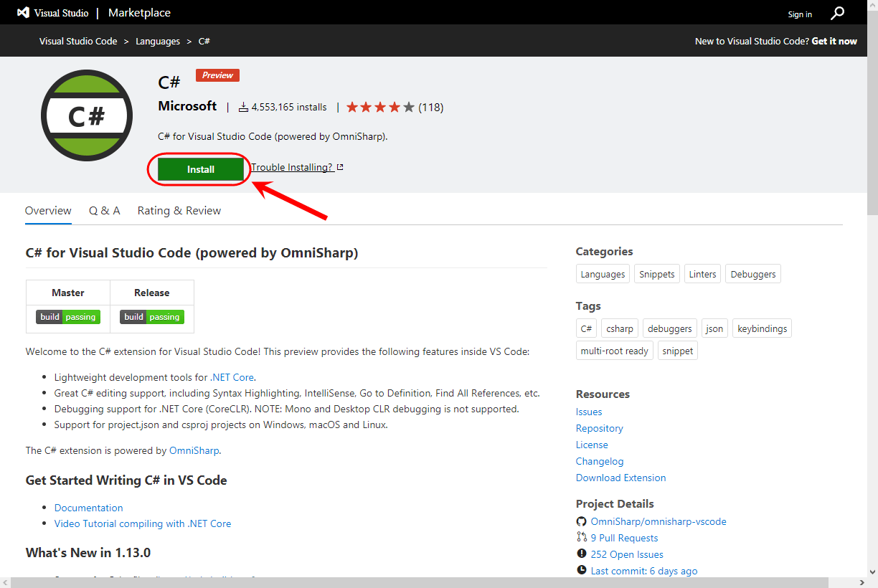Open the OmniSharp link in description
The image size is (878, 588).
click(194, 450)
